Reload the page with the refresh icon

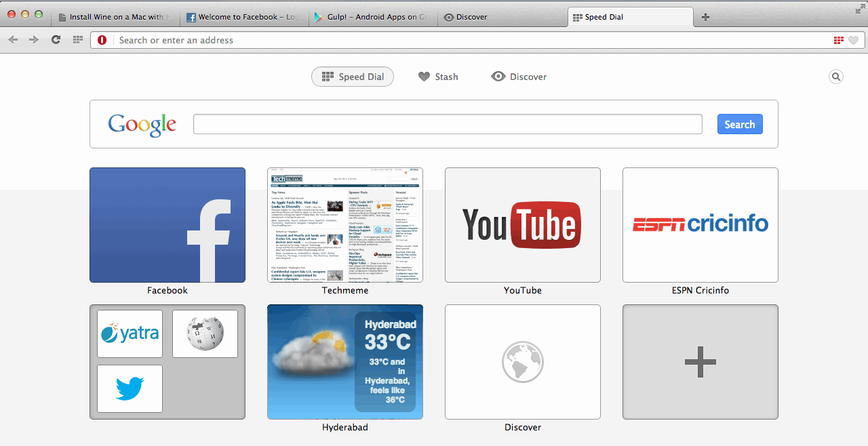click(56, 40)
